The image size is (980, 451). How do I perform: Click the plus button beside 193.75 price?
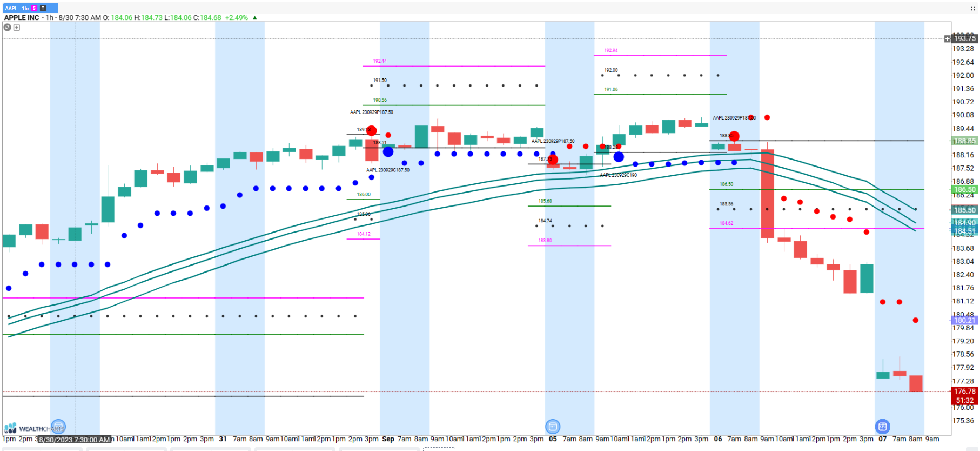pos(947,38)
